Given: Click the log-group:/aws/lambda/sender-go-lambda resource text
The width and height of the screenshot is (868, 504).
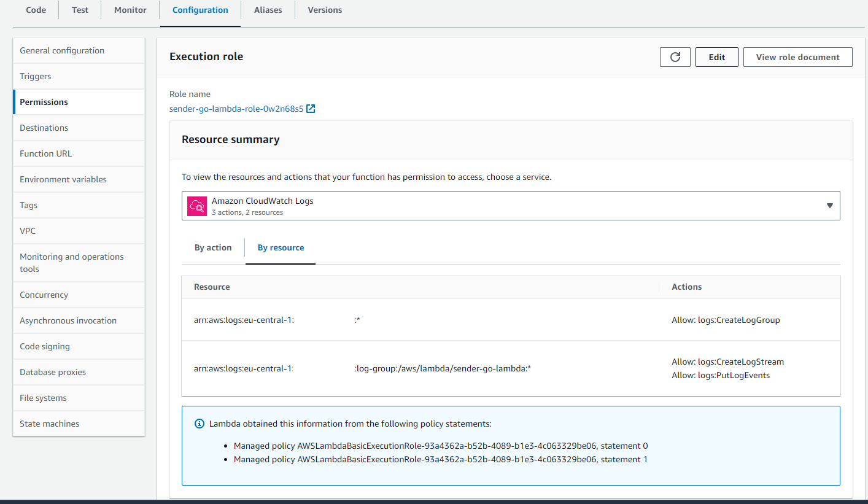Looking at the screenshot, I should click(x=443, y=368).
